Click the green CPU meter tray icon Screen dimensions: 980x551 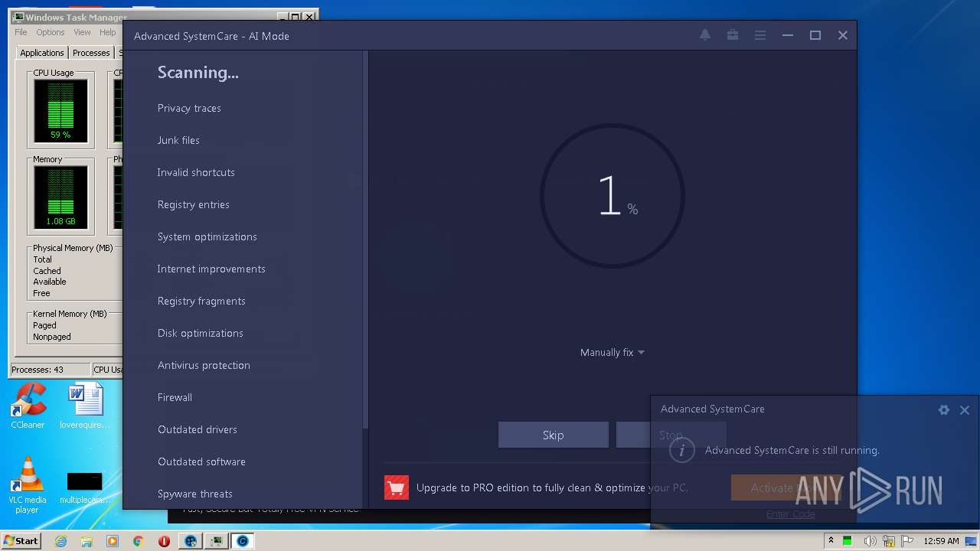(x=848, y=541)
